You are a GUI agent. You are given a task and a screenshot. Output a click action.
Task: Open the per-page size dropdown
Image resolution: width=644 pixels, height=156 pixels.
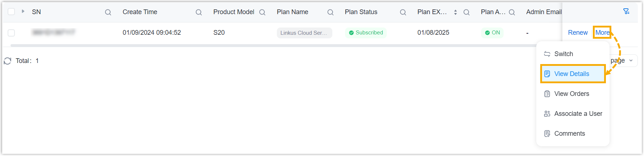[631, 60]
